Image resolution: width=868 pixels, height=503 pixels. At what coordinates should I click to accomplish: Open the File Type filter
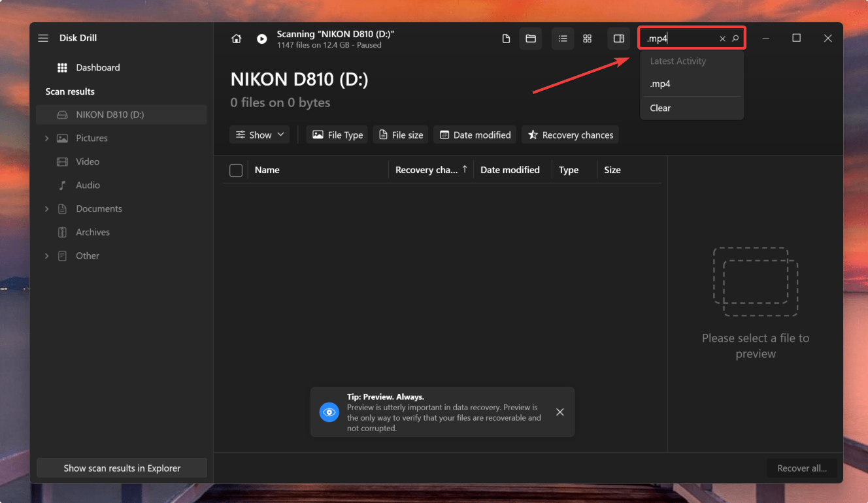(x=337, y=135)
